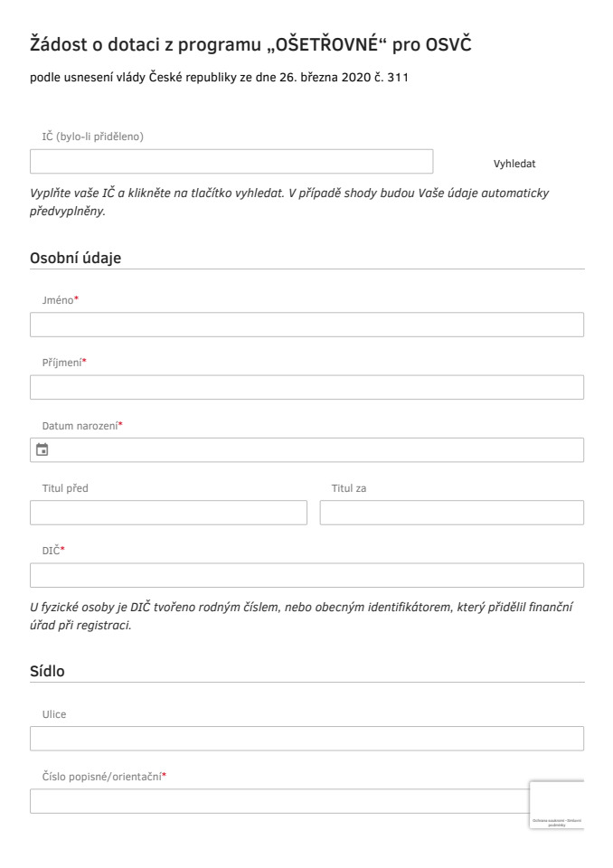Select the DIČ text field
Screen dimensions: 613x868
[306, 576]
